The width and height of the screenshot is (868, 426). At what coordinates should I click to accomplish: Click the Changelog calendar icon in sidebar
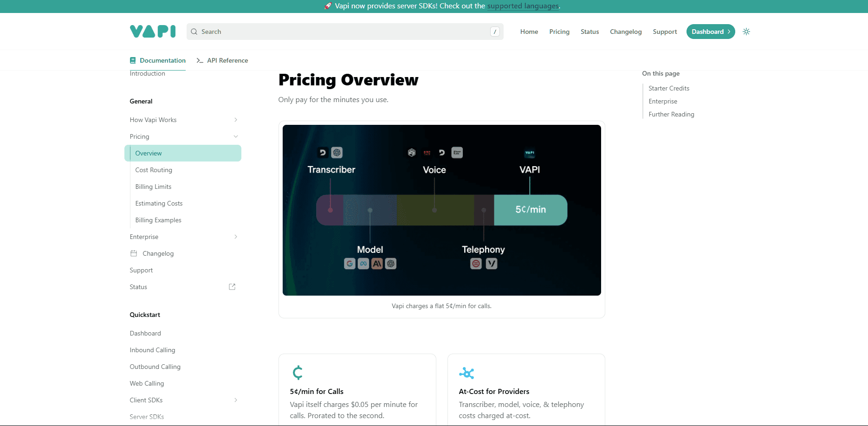pos(134,253)
